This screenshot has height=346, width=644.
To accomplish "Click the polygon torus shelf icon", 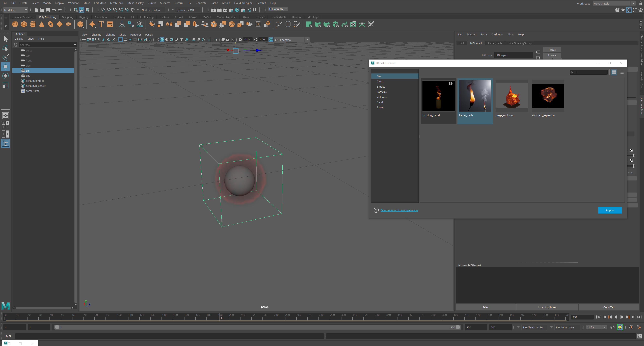I will [50, 24].
